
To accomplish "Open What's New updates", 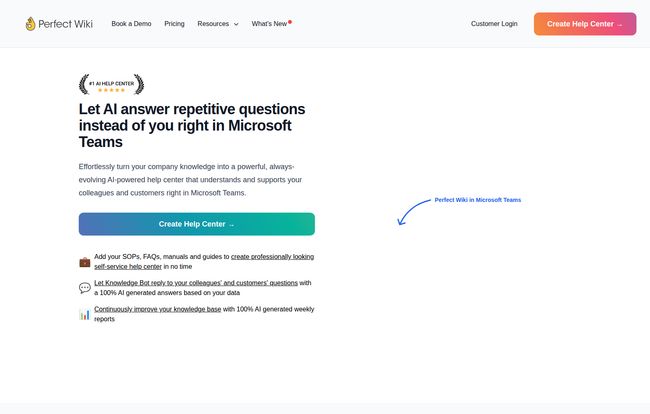I will coord(269,24).
